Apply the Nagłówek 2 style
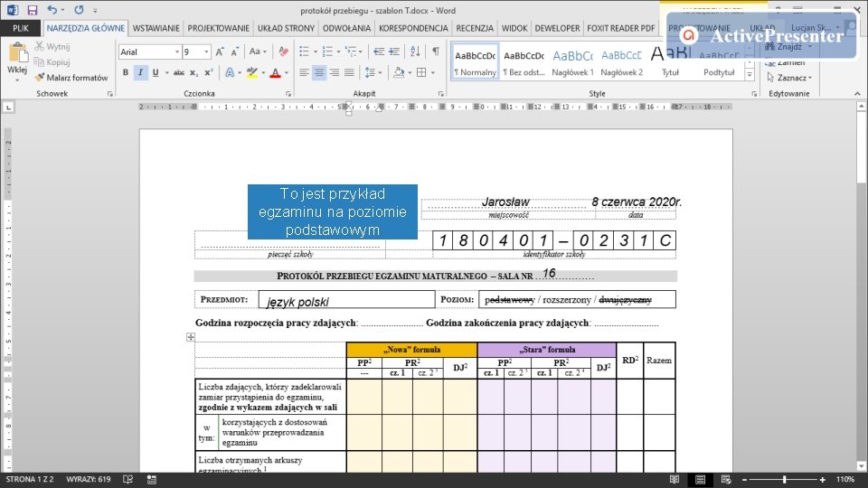The height and width of the screenshot is (488, 868). click(621, 61)
